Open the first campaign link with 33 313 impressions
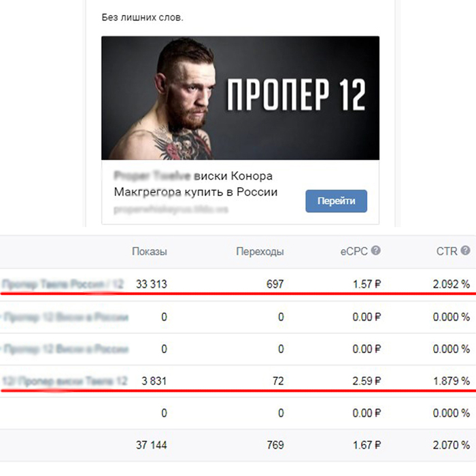 pos(63,284)
